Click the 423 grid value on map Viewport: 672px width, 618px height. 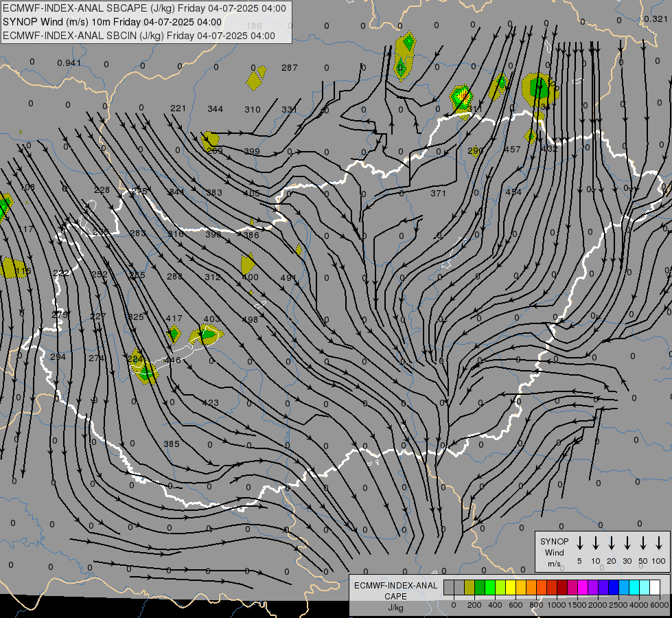point(211,402)
